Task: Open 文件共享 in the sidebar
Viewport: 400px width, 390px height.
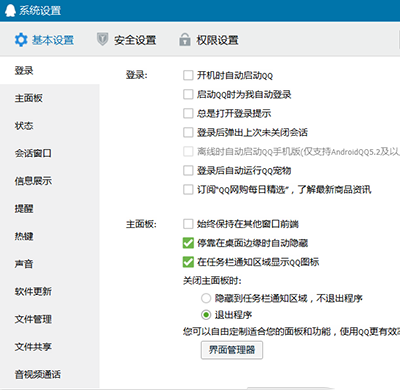Action: pos(50,347)
